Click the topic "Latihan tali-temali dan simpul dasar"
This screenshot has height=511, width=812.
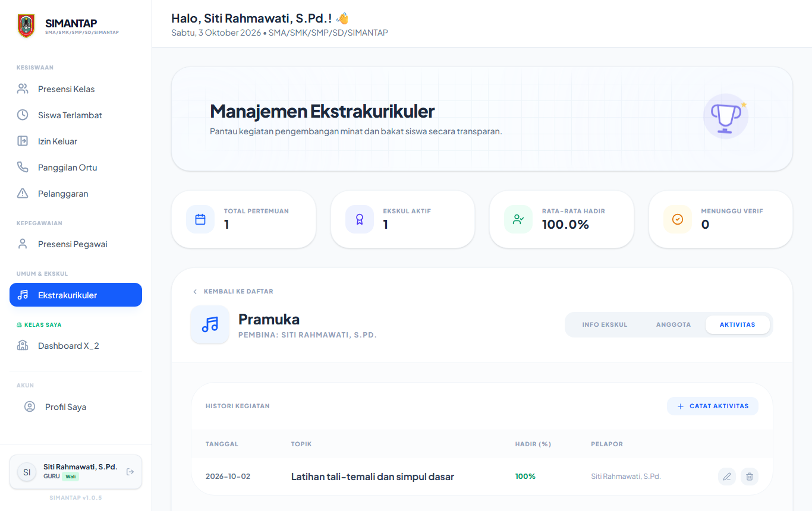(x=373, y=477)
